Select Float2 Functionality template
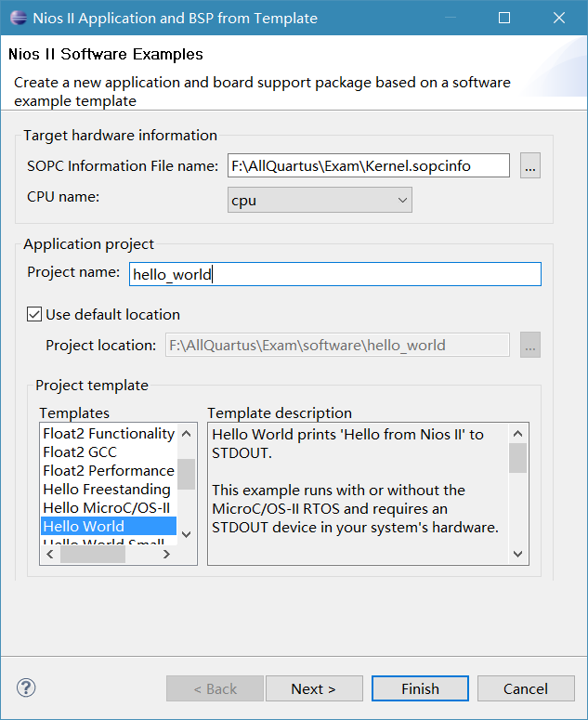This screenshot has height=720, width=588. pos(109,434)
